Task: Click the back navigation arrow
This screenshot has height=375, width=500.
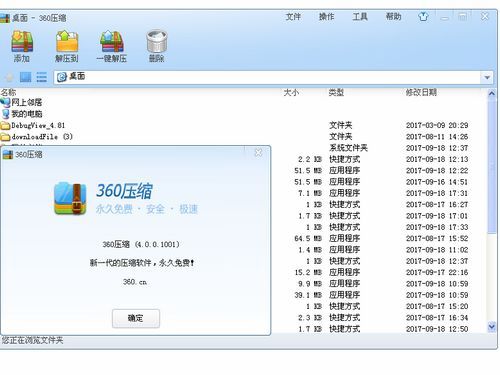Action: [x=9, y=78]
